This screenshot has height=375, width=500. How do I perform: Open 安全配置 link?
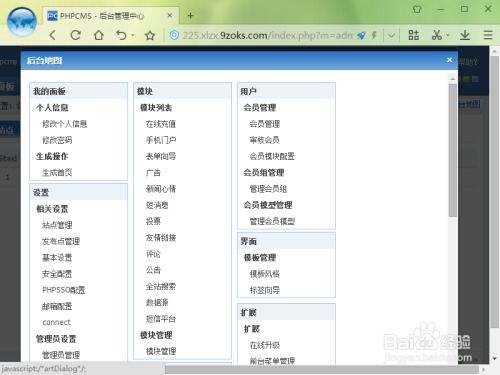(x=57, y=274)
